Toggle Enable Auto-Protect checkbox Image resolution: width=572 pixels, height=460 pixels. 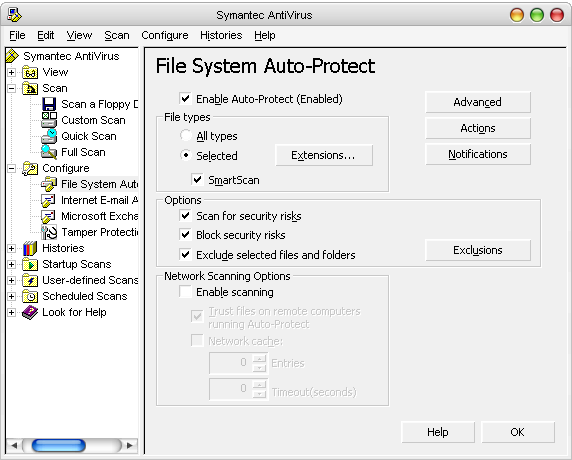185,98
